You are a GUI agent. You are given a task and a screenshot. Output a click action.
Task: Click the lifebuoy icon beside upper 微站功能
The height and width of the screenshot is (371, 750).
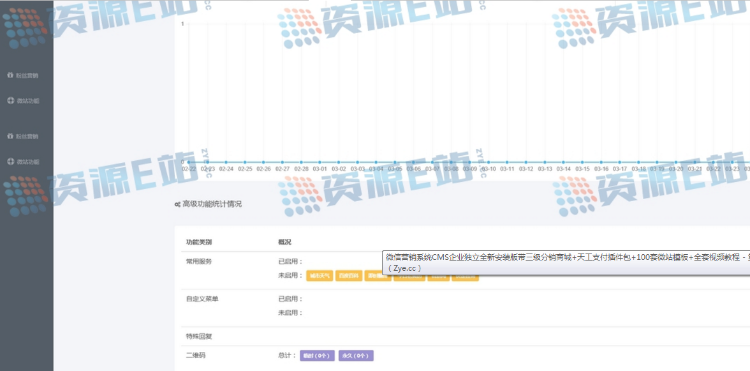click(x=11, y=100)
